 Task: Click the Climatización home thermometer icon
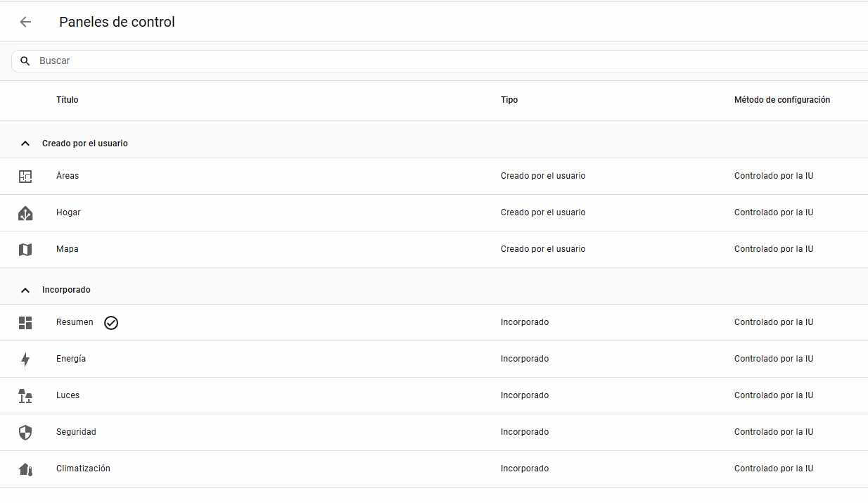25,469
